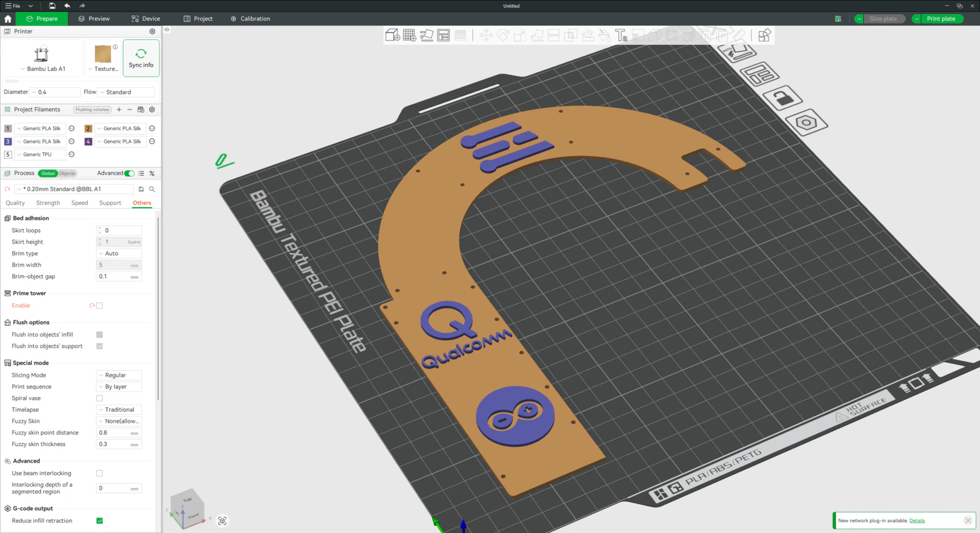This screenshot has width=980, height=533.
Task: Edit filament 1 preset icon
Action: click(72, 129)
